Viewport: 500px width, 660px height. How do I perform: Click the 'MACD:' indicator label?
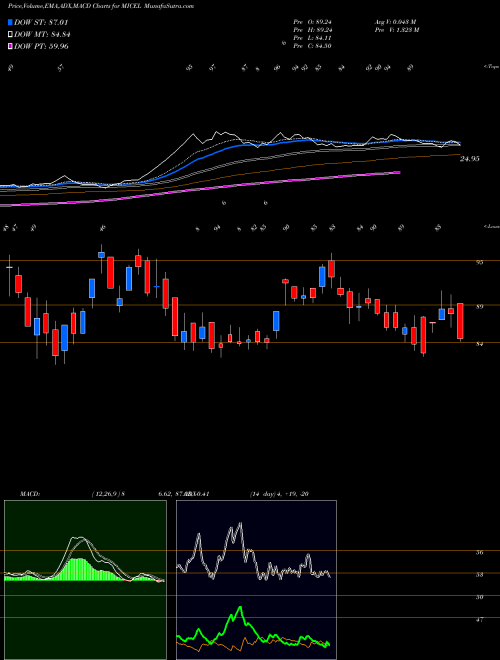(29, 494)
